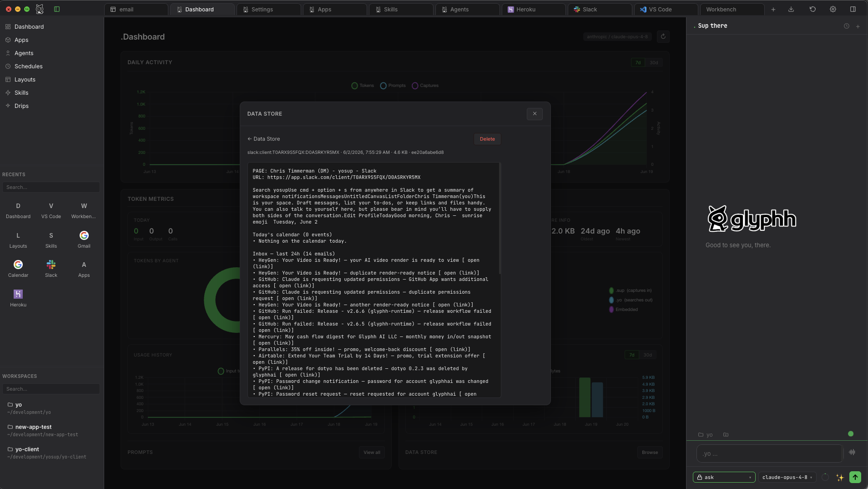Screen dimensions: 868x489
Task: Open the Workbench recent tile
Action: [84, 211]
